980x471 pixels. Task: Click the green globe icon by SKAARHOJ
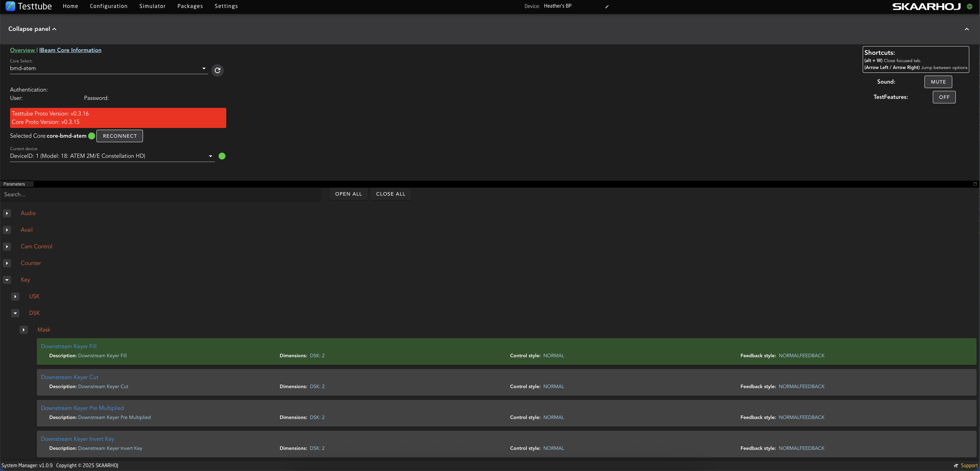click(969, 7)
